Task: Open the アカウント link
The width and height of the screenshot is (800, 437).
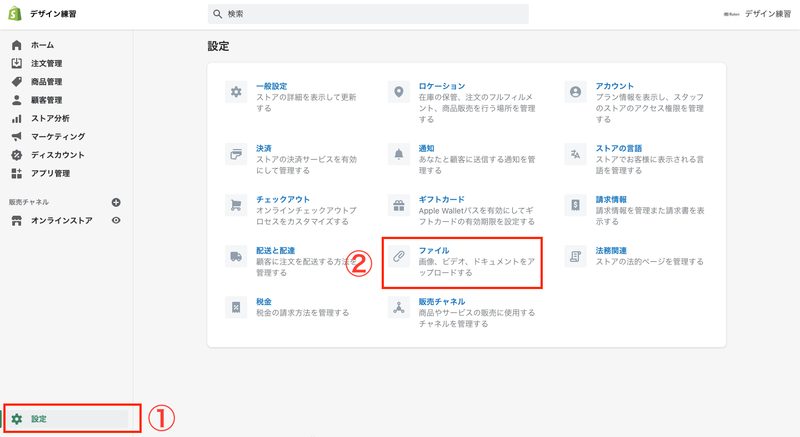Action: [615, 86]
